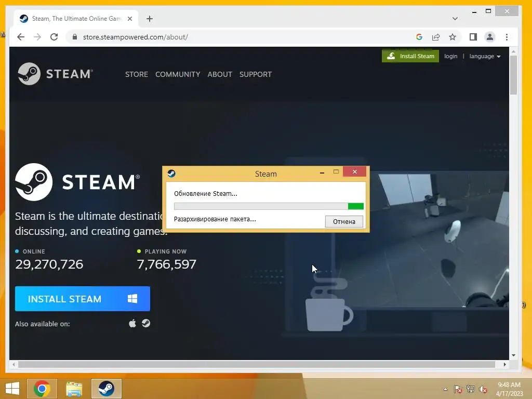Click the vertical page scrollbar thumb
The image size is (532, 399).
point(513,75)
